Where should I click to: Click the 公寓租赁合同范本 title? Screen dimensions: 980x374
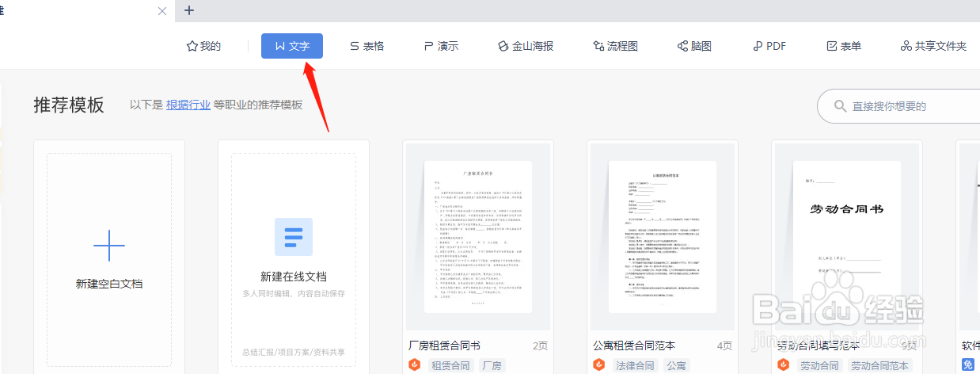(634, 345)
